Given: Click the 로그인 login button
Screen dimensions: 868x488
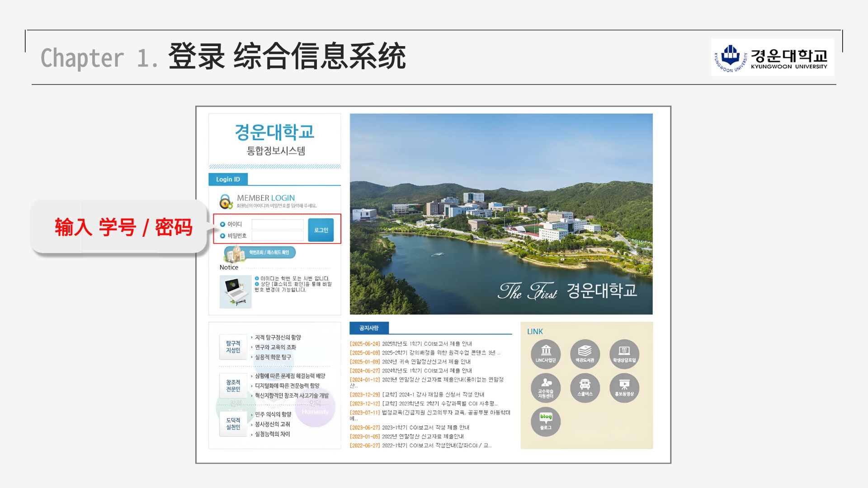Looking at the screenshot, I should (x=321, y=230).
